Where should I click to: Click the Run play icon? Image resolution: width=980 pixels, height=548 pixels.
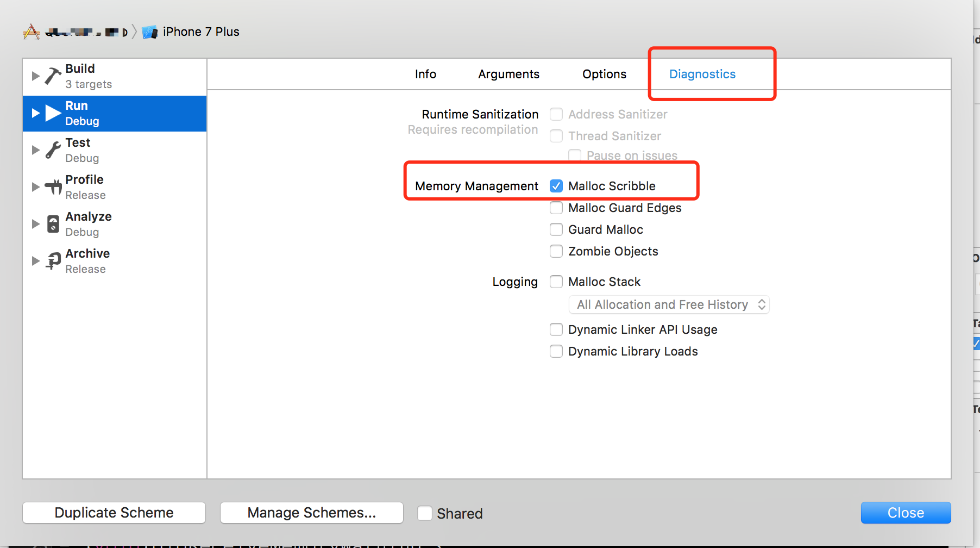53,113
